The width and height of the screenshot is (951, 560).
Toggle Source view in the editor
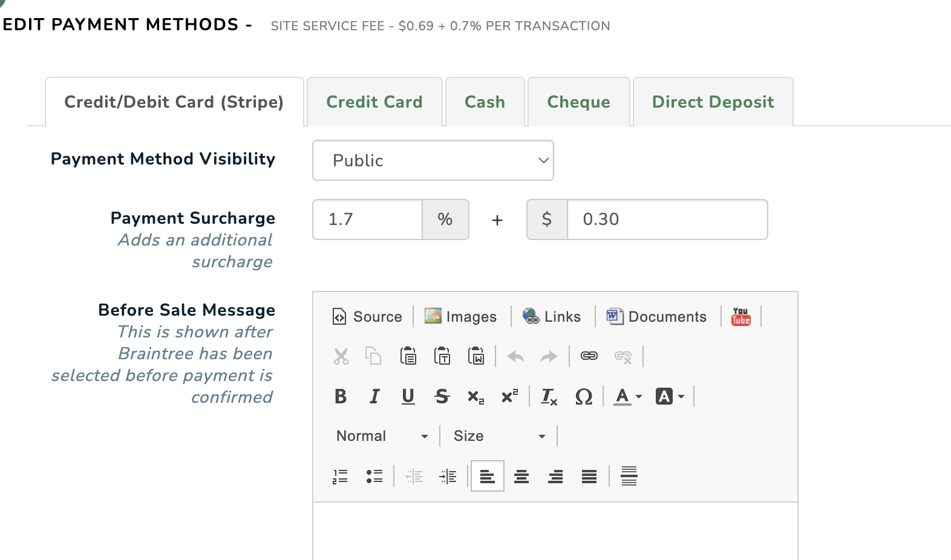(367, 316)
